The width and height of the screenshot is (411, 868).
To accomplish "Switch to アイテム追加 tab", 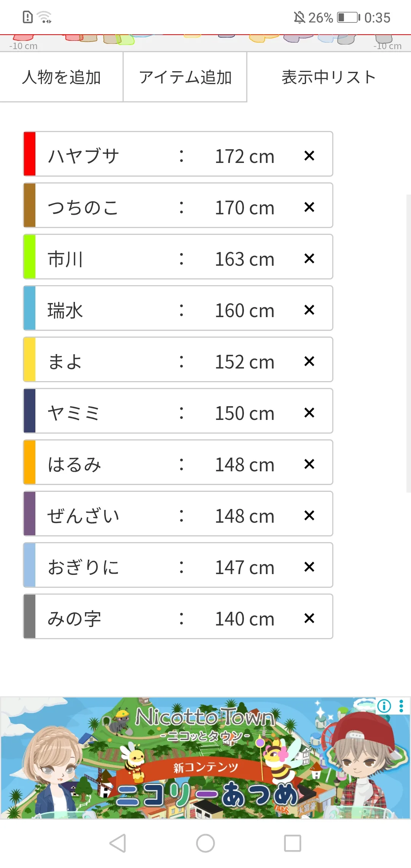I will 185,77.
